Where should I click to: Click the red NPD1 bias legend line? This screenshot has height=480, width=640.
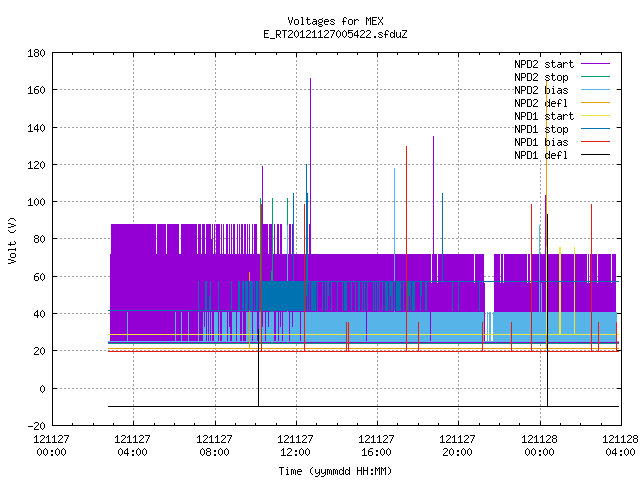[x=595, y=142]
